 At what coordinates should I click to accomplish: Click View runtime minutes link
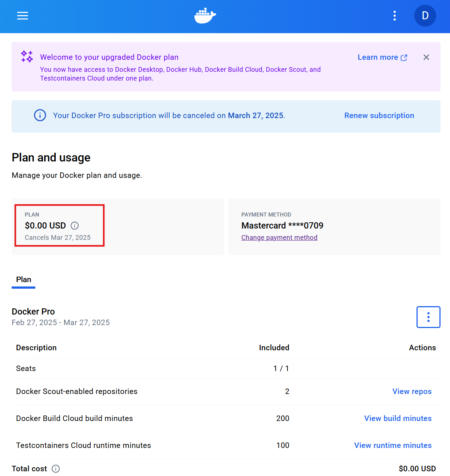tap(393, 445)
